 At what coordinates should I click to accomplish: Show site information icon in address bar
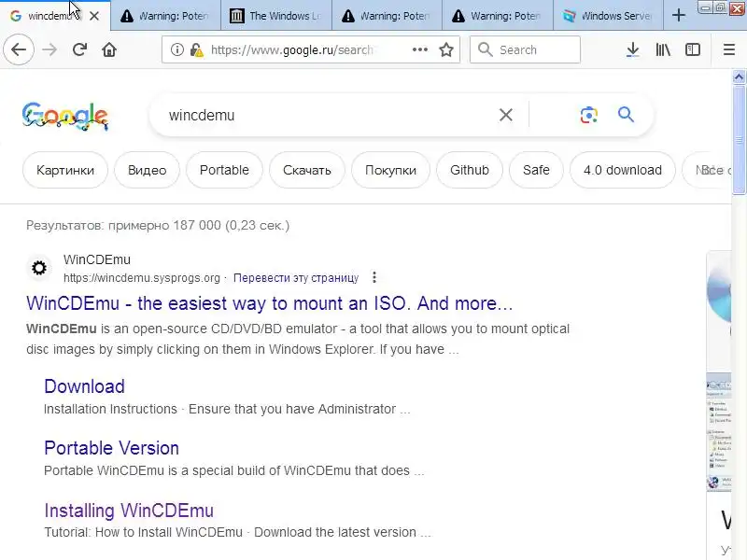[176, 49]
